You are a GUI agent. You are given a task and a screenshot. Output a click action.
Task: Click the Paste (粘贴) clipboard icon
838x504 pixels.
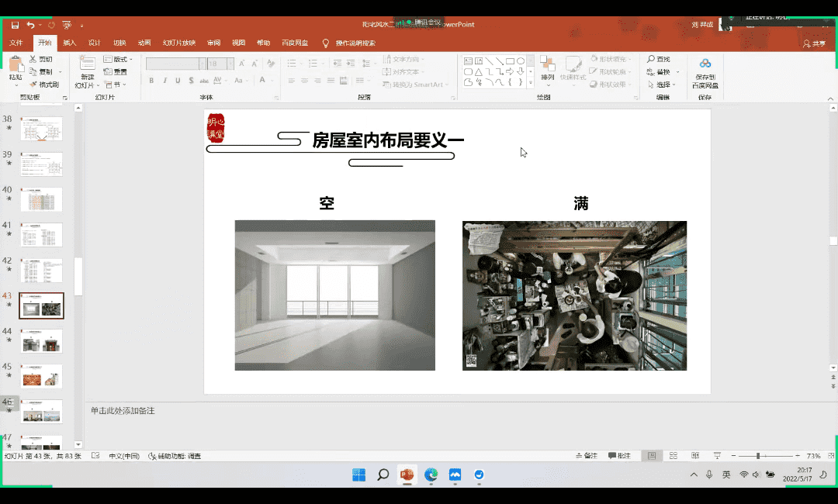15,65
